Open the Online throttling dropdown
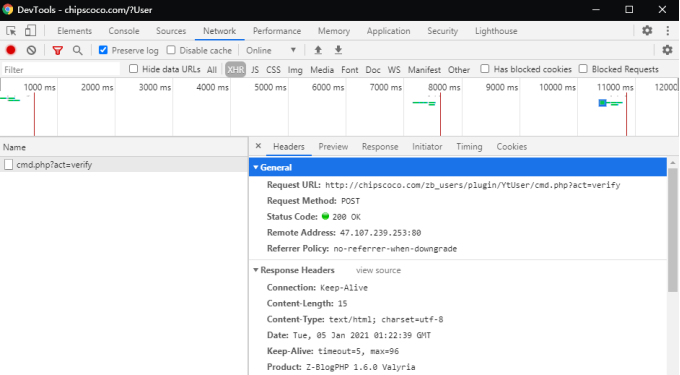The width and height of the screenshot is (680, 375). (271, 50)
